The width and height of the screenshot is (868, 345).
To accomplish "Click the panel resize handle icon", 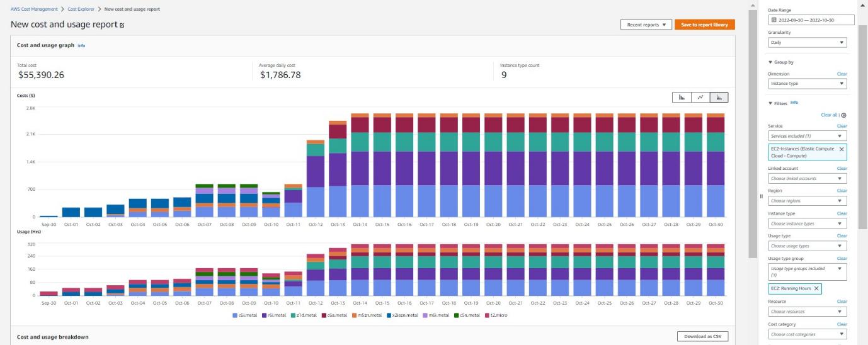I will point(761,196).
